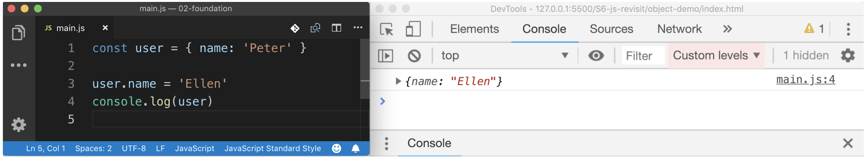The image size is (868, 161).
Task: Open the top context dropdown
Action: click(x=504, y=56)
